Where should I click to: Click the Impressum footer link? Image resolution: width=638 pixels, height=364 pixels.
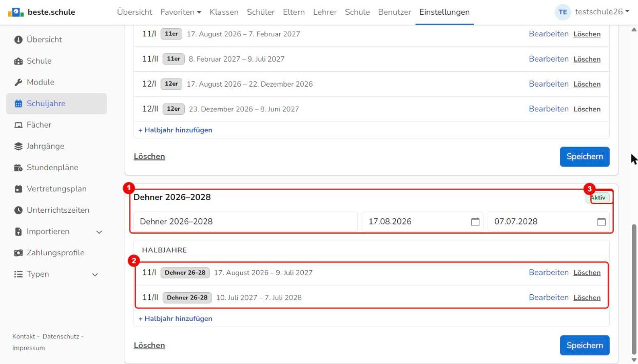29,348
